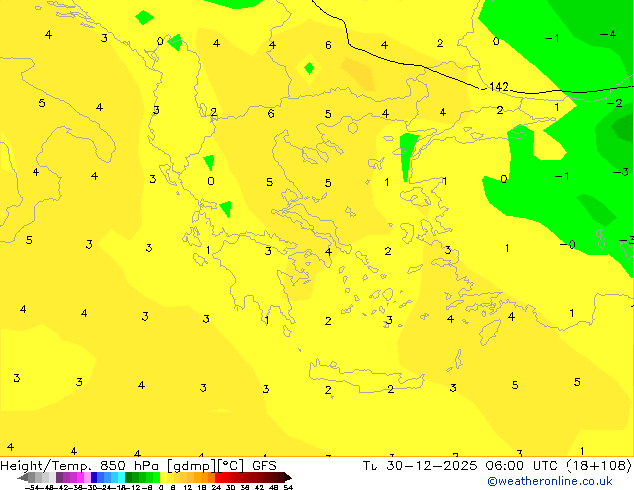This screenshot has width=634, height=490.
Task: Pick the magenta swatch in the color scale
Action: 80,477
